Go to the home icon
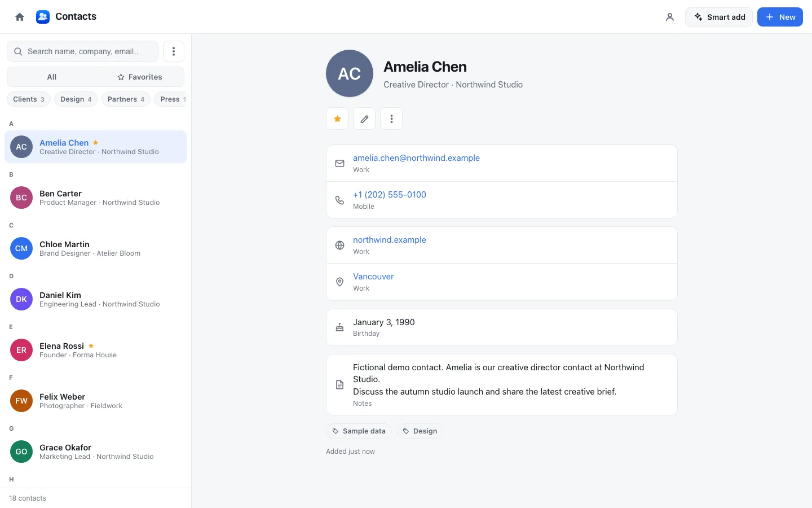 [20, 17]
